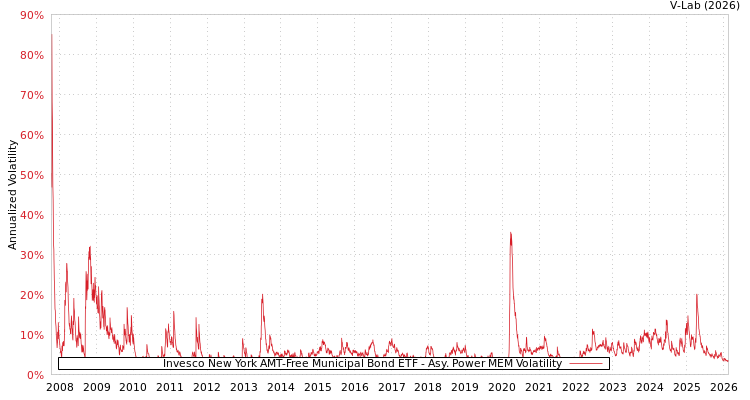Click the 2014 x-axis label

pyautogui.click(x=281, y=387)
